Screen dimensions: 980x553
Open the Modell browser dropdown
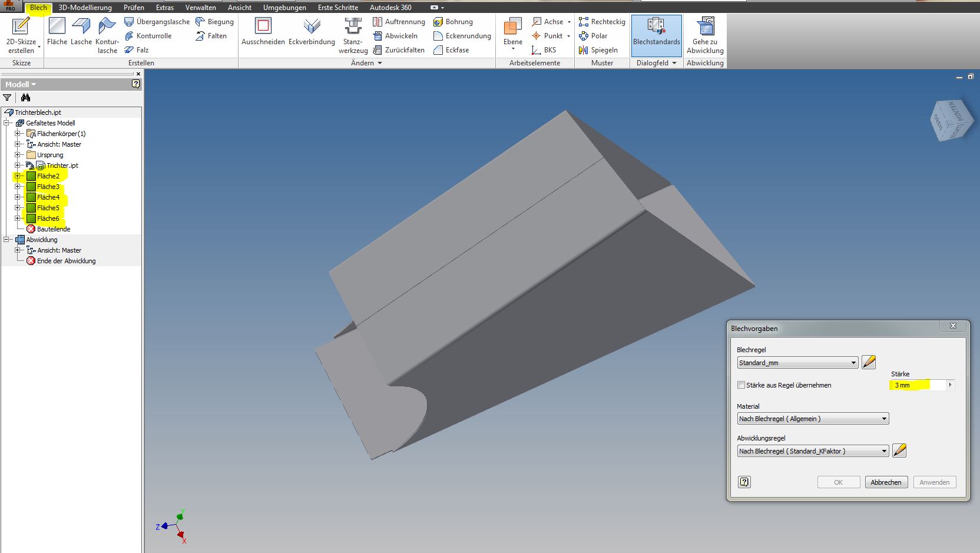21,84
